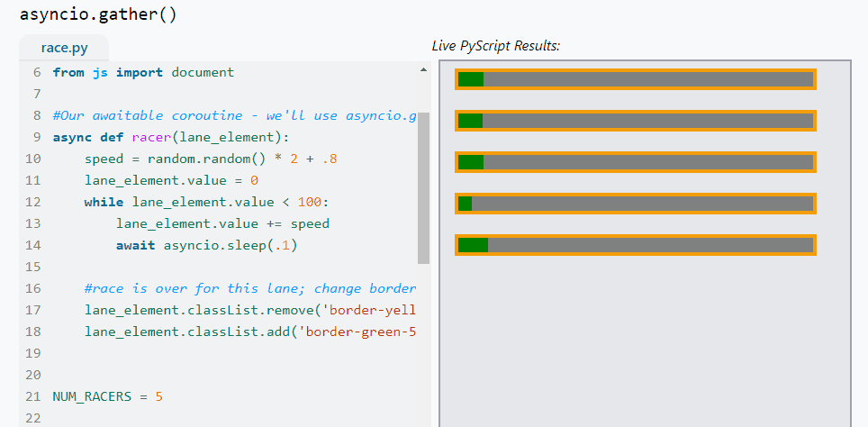The width and height of the screenshot is (868, 427).
Task: Click the third (middle) racer progress bar
Action: point(636,162)
